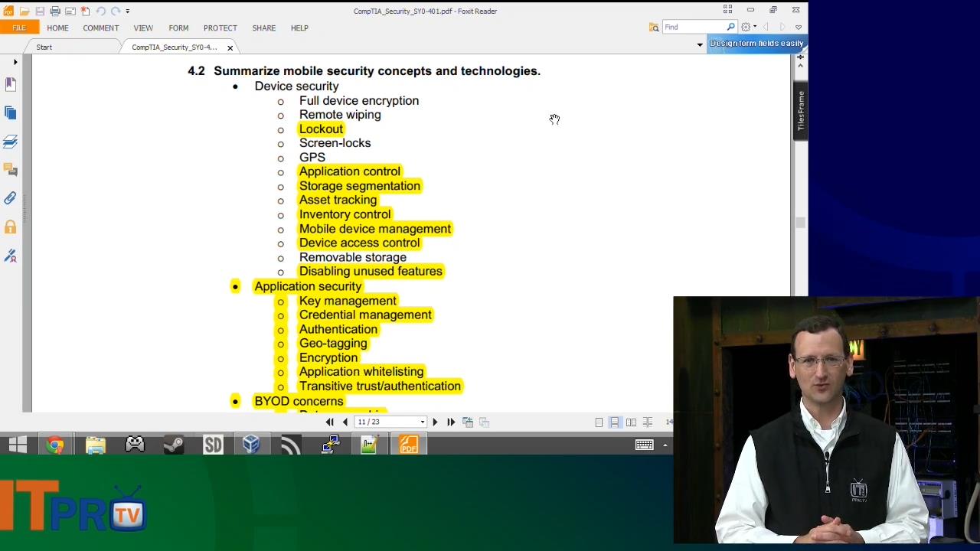Image resolution: width=980 pixels, height=551 pixels.
Task: Open the TilesFrame side tab
Action: [801, 110]
